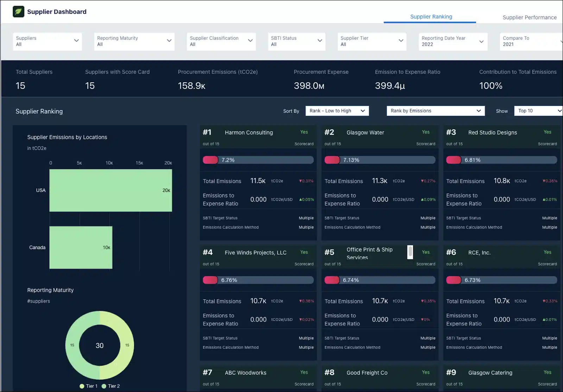Click Tier 1 legend dot in donut chart
The height and width of the screenshot is (392, 563).
pos(82,386)
